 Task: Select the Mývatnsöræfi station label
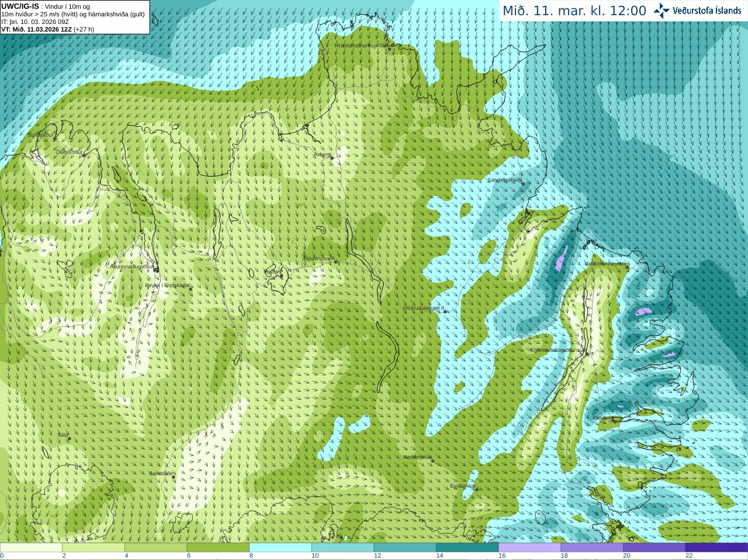pos(318,258)
